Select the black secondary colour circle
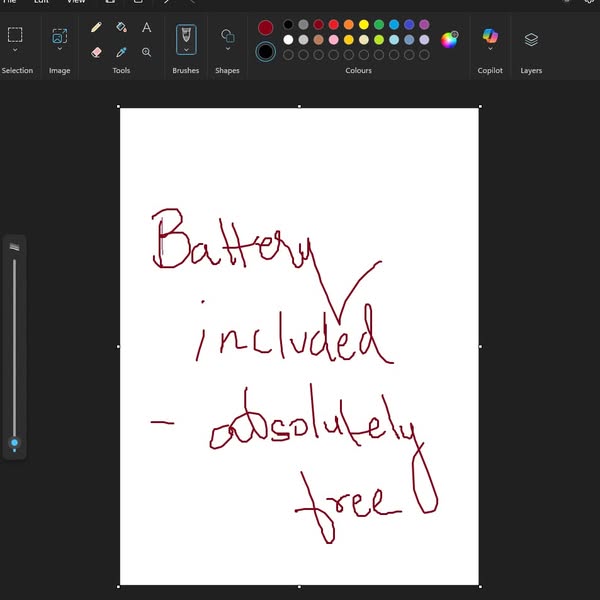The height and width of the screenshot is (600, 600). pos(265,51)
